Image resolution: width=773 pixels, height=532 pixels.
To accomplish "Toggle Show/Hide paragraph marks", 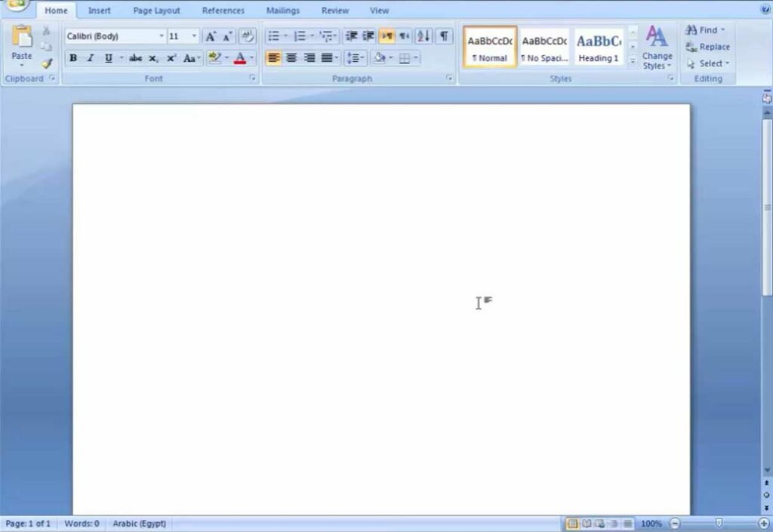I will pos(444,36).
